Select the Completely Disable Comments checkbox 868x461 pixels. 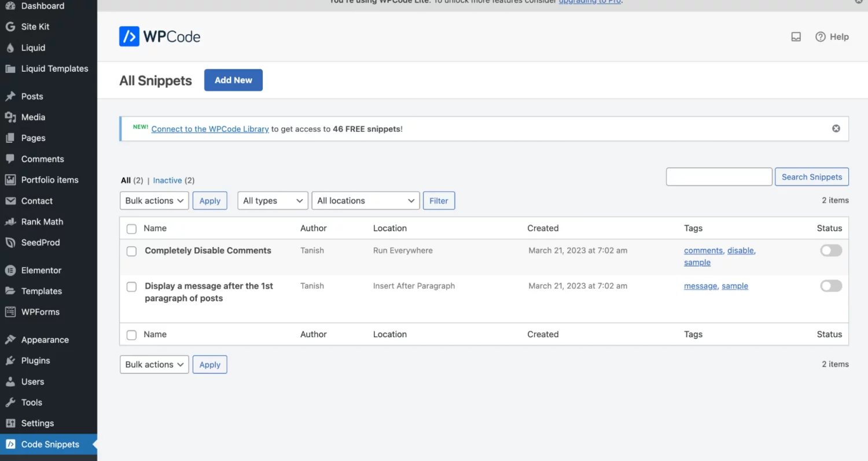(x=131, y=251)
